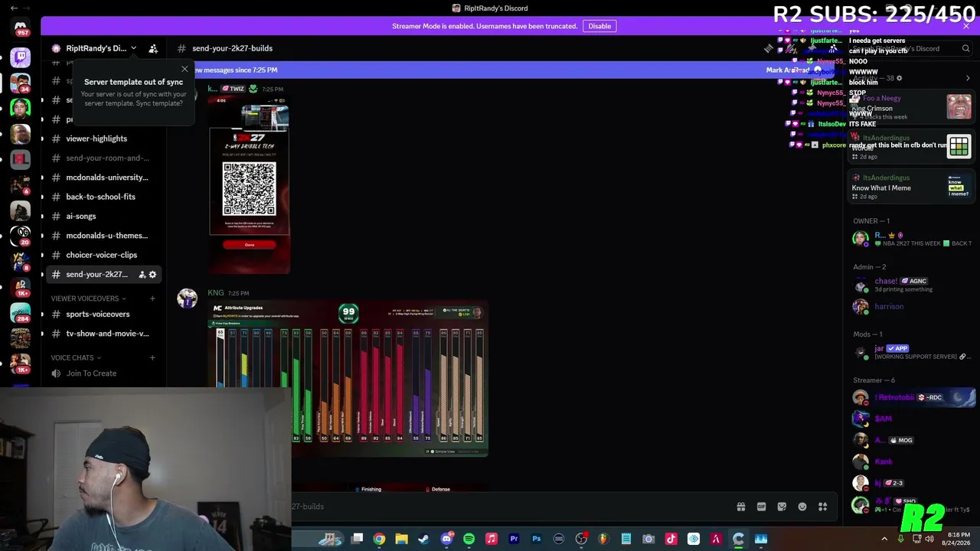The image size is (980, 551).
Task: Show hidden system tray icons
Action: pyautogui.click(x=884, y=539)
